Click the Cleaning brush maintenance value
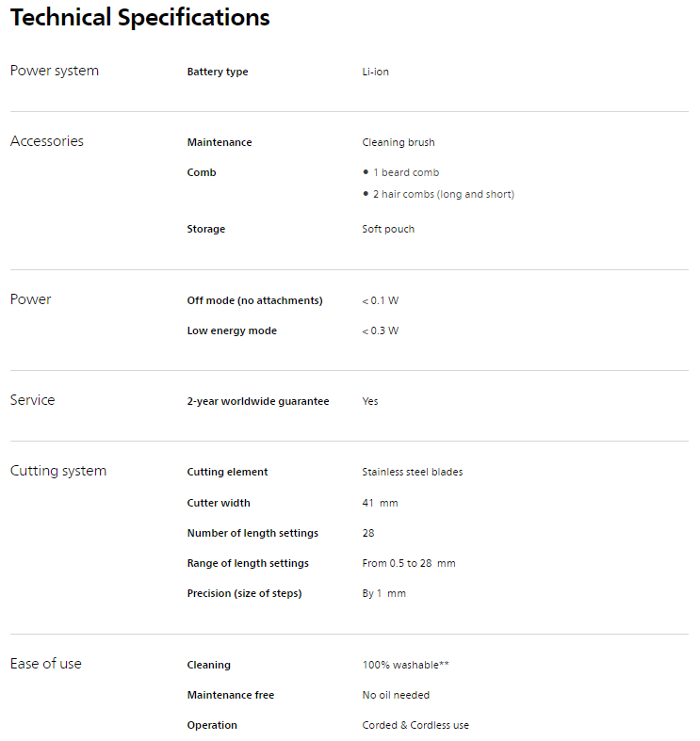The image size is (700, 741). pos(398,143)
